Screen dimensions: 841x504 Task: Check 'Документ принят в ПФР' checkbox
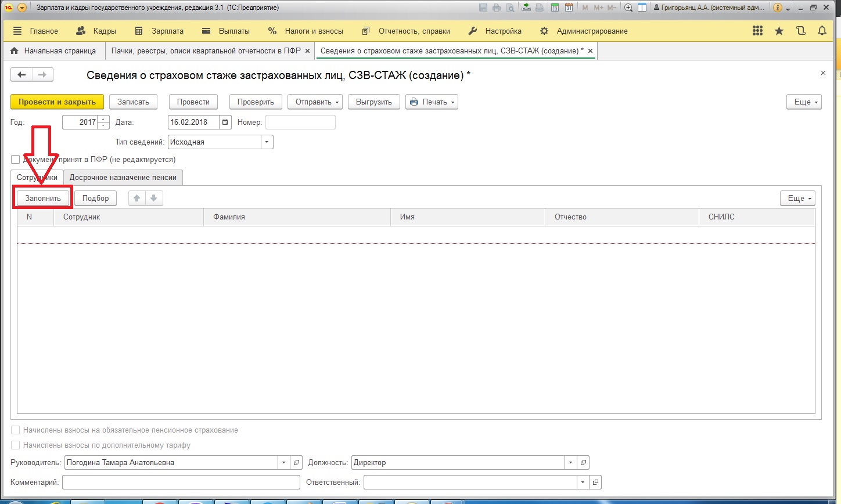pos(16,160)
